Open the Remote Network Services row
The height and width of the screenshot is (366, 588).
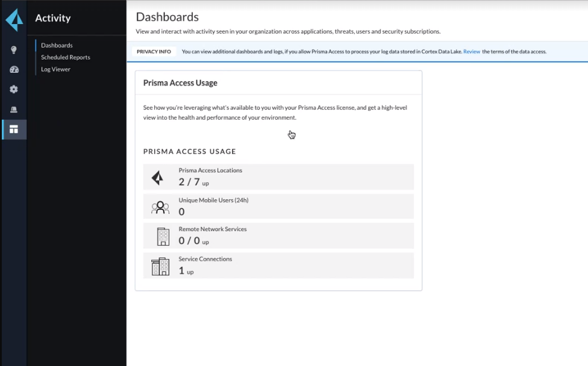(278, 235)
